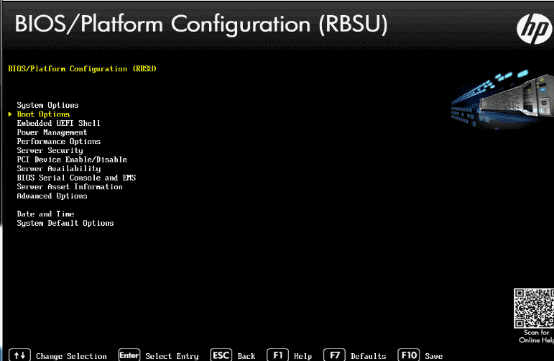Open Date and Time settings
This screenshot has height=361, width=554.
coord(46,214)
